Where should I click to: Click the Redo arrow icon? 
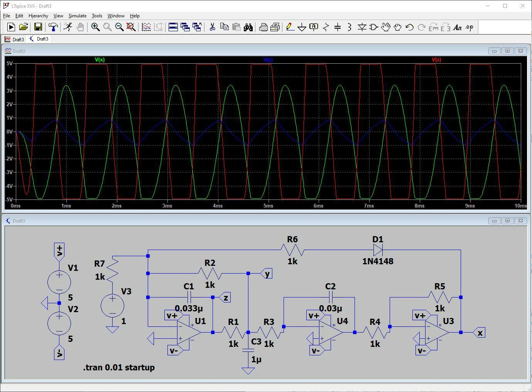pyautogui.click(x=422, y=27)
